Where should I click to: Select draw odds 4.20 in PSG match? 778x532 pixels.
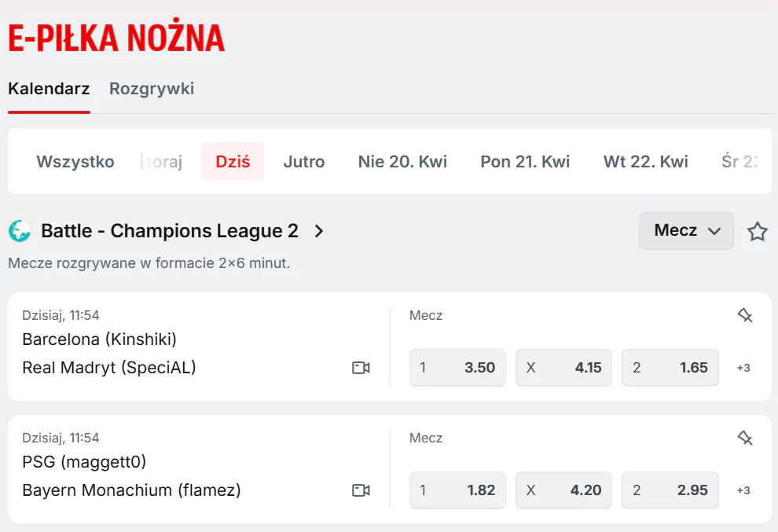(x=563, y=490)
